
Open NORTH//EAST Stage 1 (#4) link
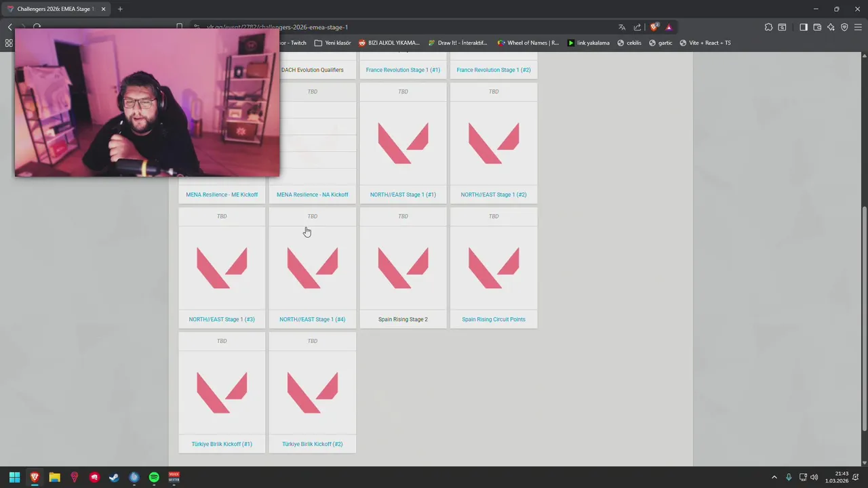click(313, 319)
